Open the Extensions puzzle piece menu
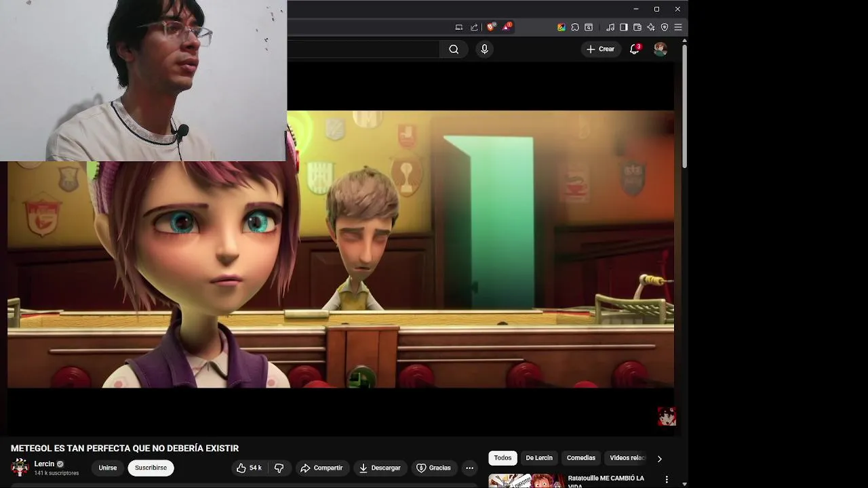The height and width of the screenshot is (488, 868). coord(575,27)
